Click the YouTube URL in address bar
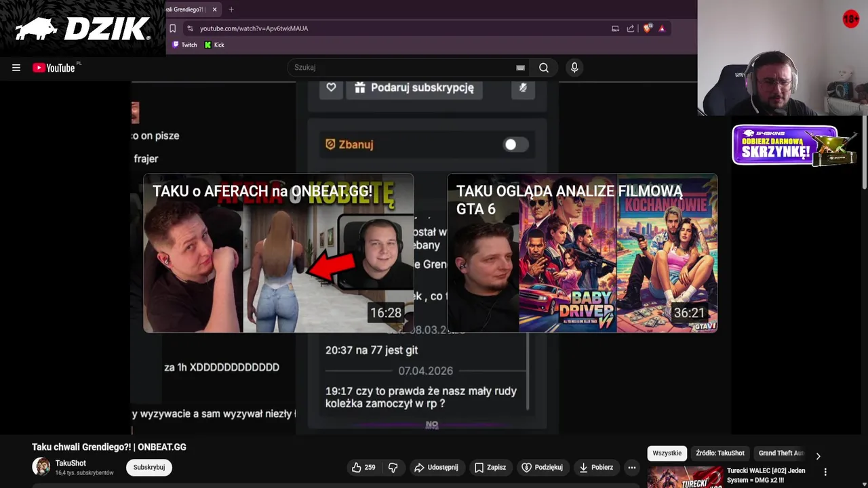The height and width of the screenshot is (488, 868). [254, 28]
